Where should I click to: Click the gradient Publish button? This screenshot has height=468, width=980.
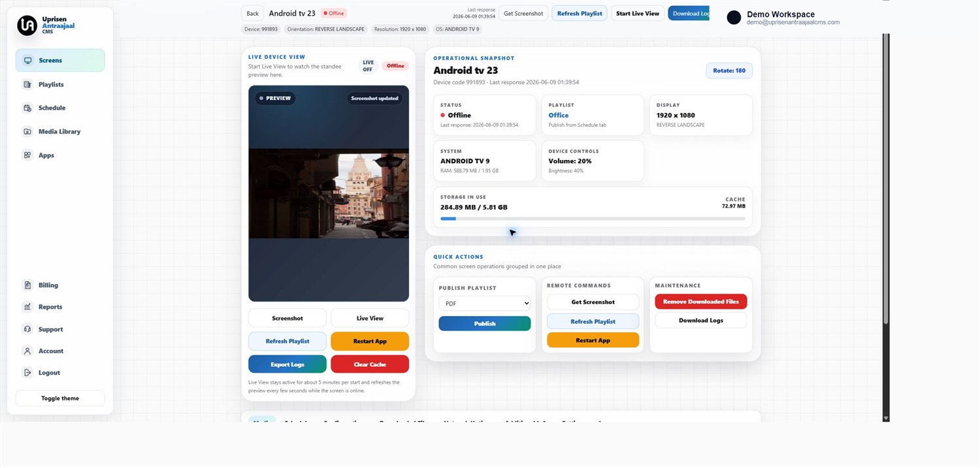pos(485,324)
